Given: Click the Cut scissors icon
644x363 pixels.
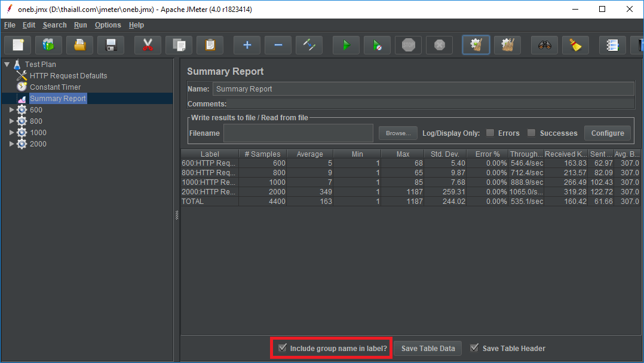Looking at the screenshot, I should click(148, 45).
